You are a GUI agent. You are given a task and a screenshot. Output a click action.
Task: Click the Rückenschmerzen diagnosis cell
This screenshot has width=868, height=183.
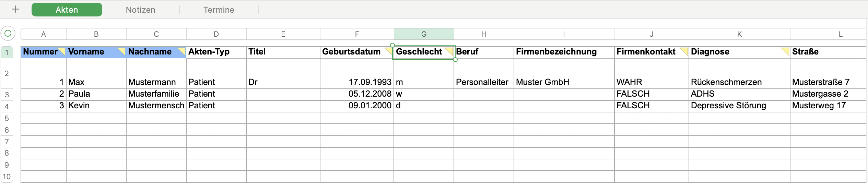click(739, 82)
